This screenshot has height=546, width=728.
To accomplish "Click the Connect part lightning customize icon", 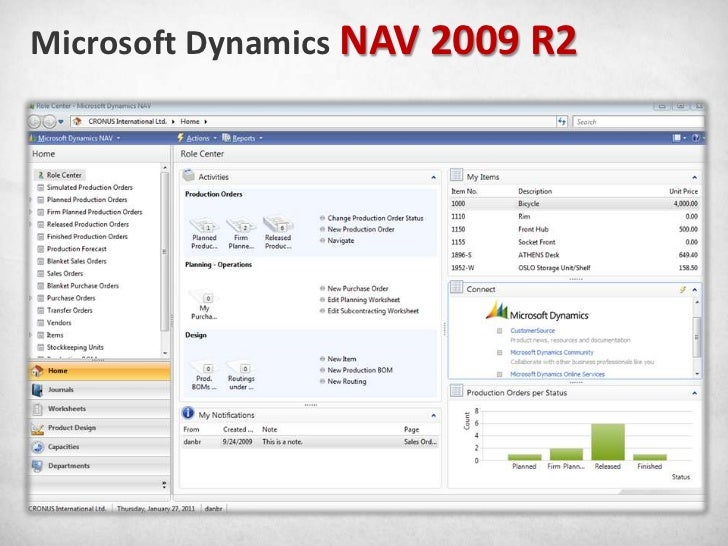I will pyautogui.click(x=682, y=290).
